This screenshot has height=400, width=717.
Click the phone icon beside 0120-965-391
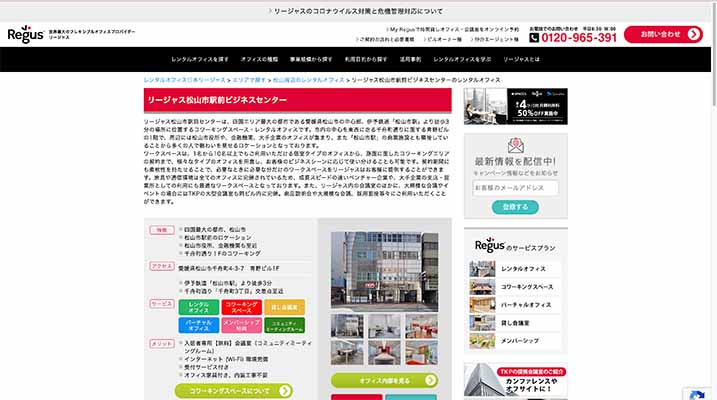tap(534, 38)
